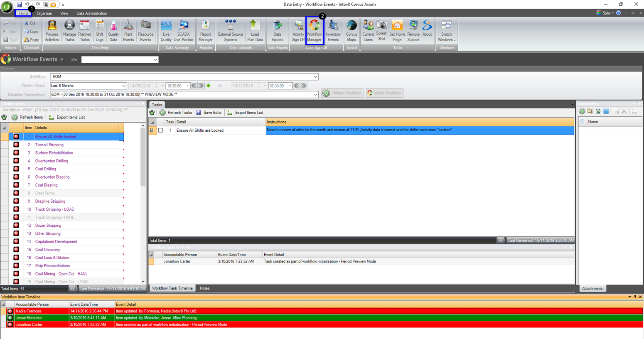The width and height of the screenshot is (644, 339).
Task: Open Remote Support tool
Action: 413,31
